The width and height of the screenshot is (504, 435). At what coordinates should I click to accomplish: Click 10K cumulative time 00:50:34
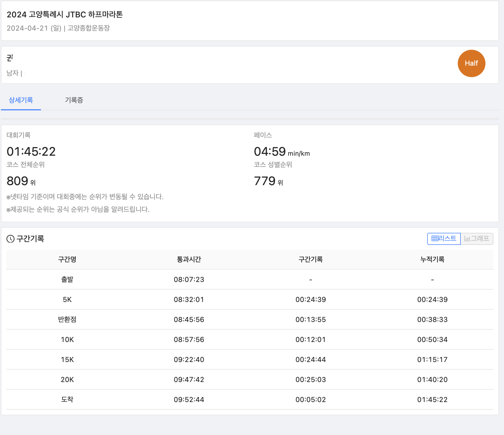coord(432,340)
